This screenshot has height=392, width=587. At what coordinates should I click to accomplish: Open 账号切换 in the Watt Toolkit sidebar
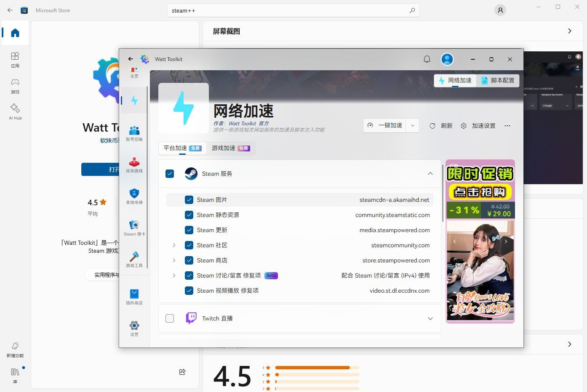[x=134, y=133]
